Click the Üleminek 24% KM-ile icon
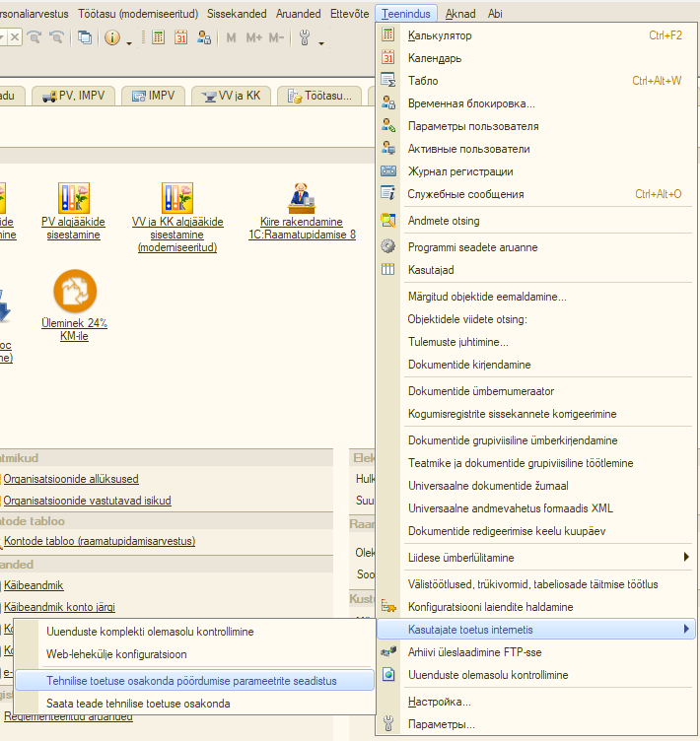 pyautogui.click(x=75, y=289)
